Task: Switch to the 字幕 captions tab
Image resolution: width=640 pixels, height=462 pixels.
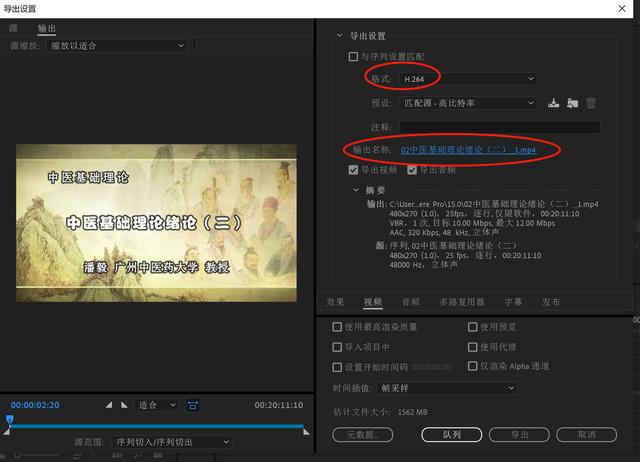Action: [512, 302]
